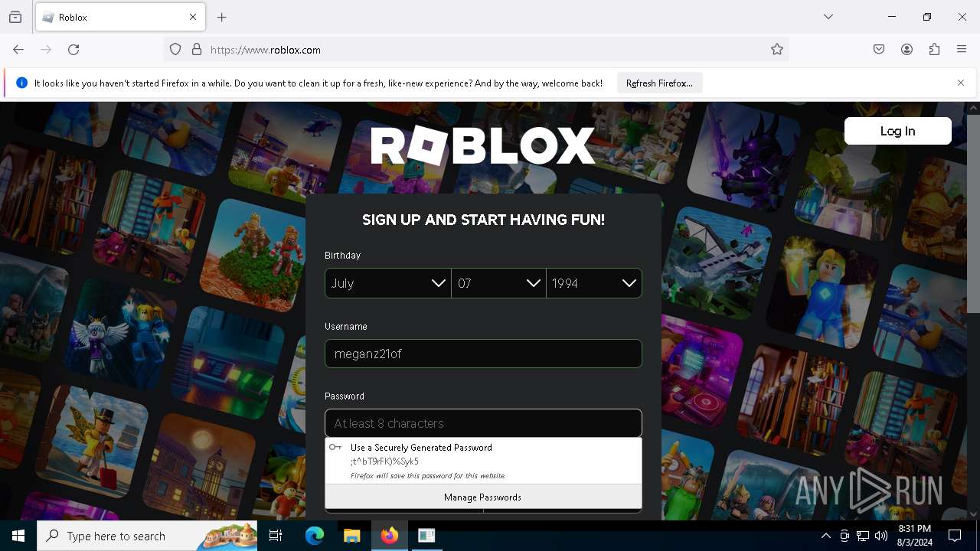980x551 pixels.
Task: Click the Type here to search box
Action: (147, 536)
